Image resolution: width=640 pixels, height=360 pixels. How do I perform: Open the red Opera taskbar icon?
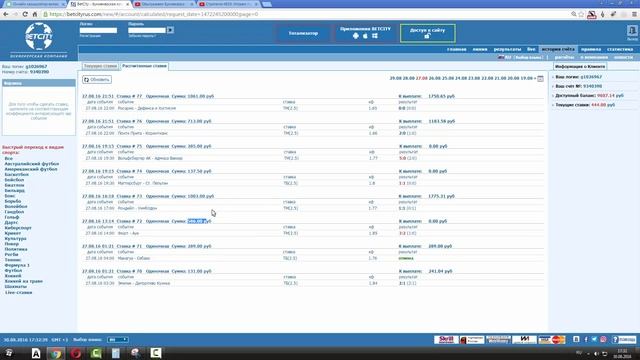tap(76, 353)
